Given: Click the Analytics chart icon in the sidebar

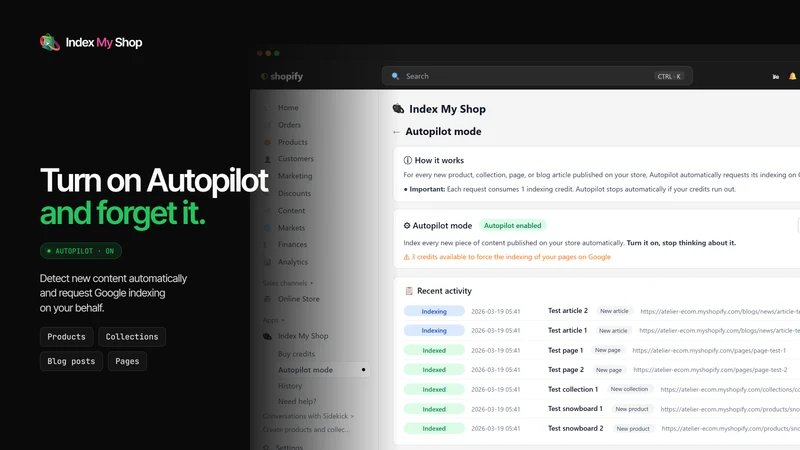Looking at the screenshot, I should 267,262.
